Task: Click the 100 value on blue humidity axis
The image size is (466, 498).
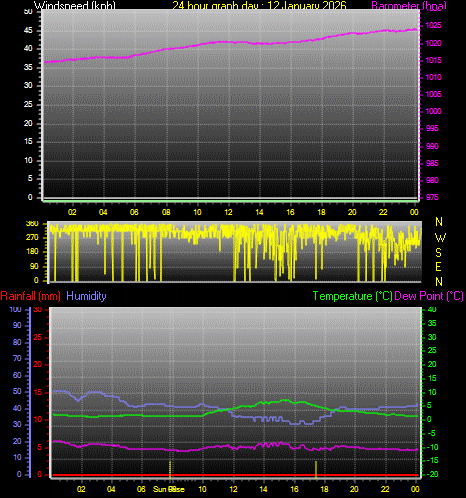Action: pos(15,310)
